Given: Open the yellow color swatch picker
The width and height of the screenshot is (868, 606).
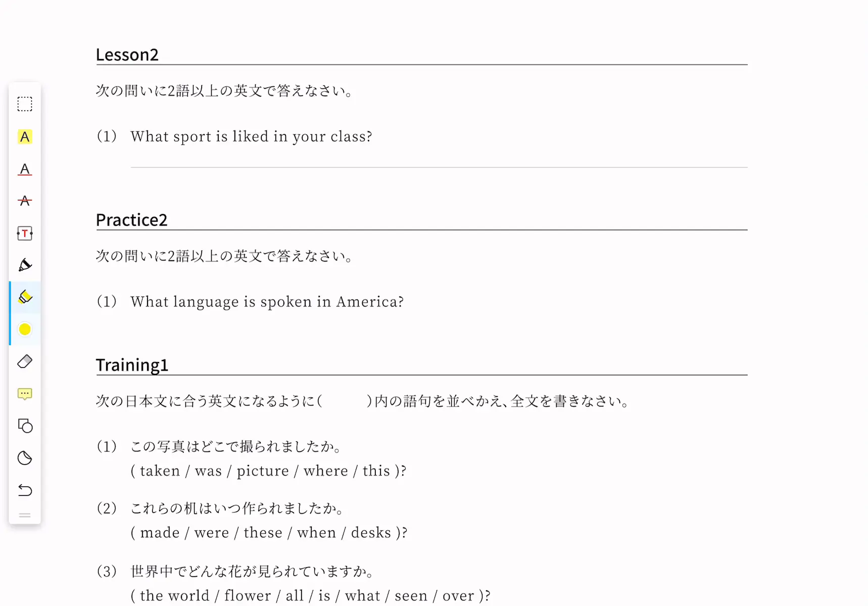Looking at the screenshot, I should [x=25, y=329].
